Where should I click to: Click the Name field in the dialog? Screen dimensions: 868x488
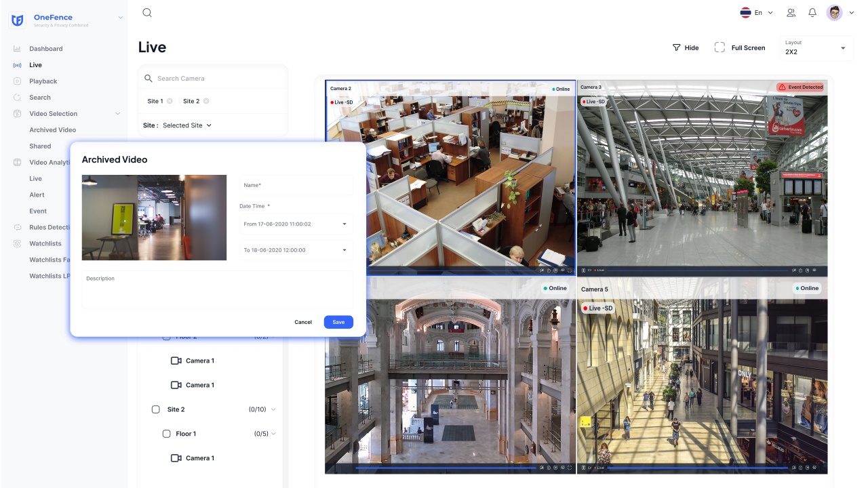click(x=296, y=185)
